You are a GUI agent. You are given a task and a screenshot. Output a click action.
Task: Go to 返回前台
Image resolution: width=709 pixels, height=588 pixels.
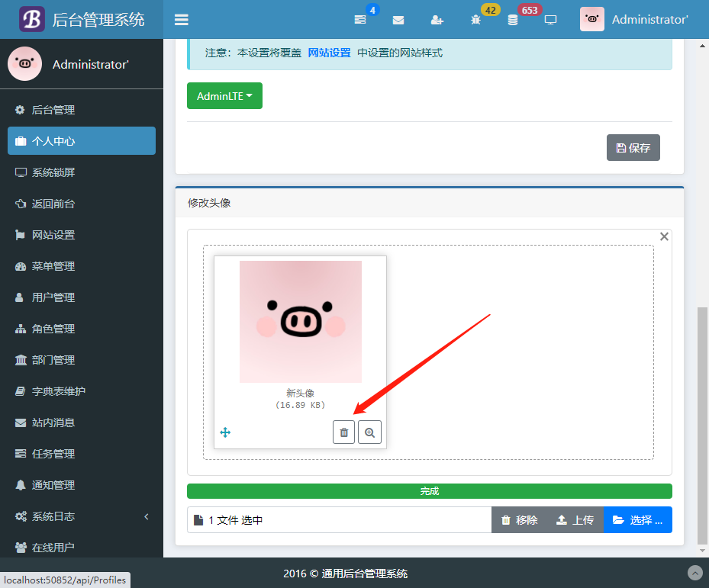click(82, 204)
